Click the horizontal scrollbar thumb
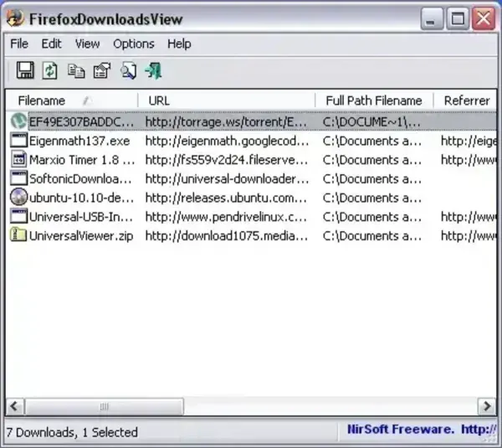Screen dimensions: 502x448 coord(104,406)
